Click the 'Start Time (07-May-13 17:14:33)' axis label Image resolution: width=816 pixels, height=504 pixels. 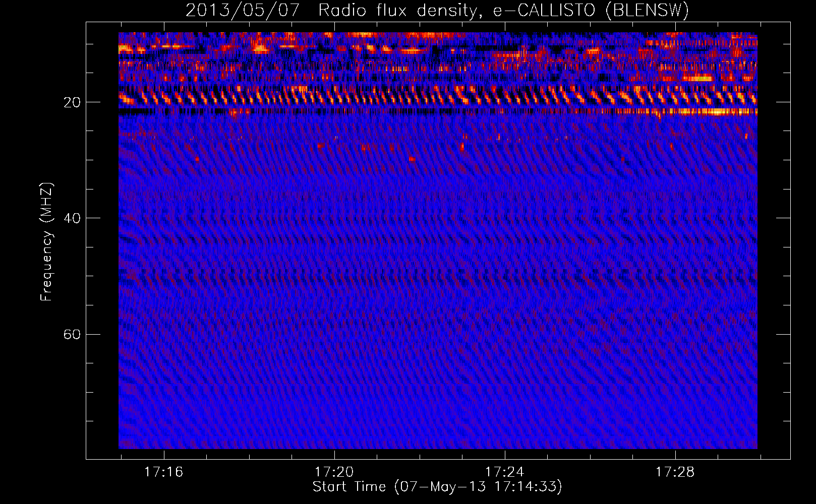click(437, 487)
